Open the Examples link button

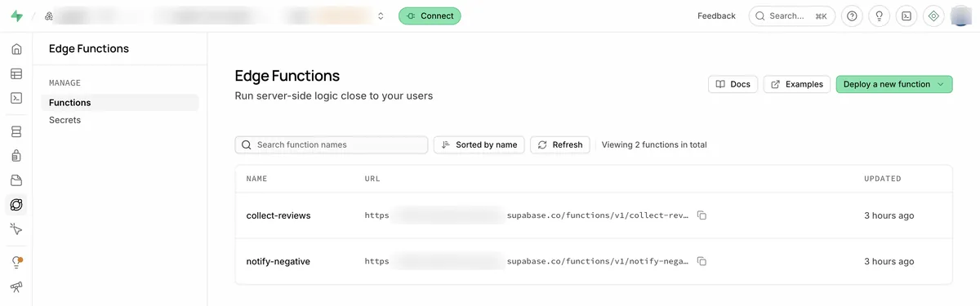pos(797,84)
